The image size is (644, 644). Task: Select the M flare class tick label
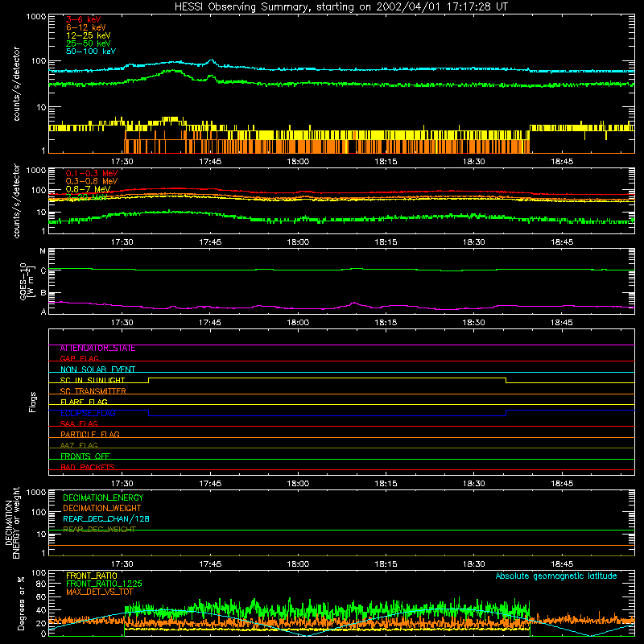[x=43, y=251]
